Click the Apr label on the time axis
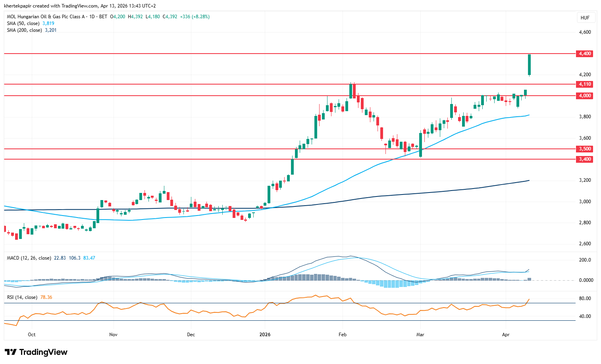 (x=505, y=335)
